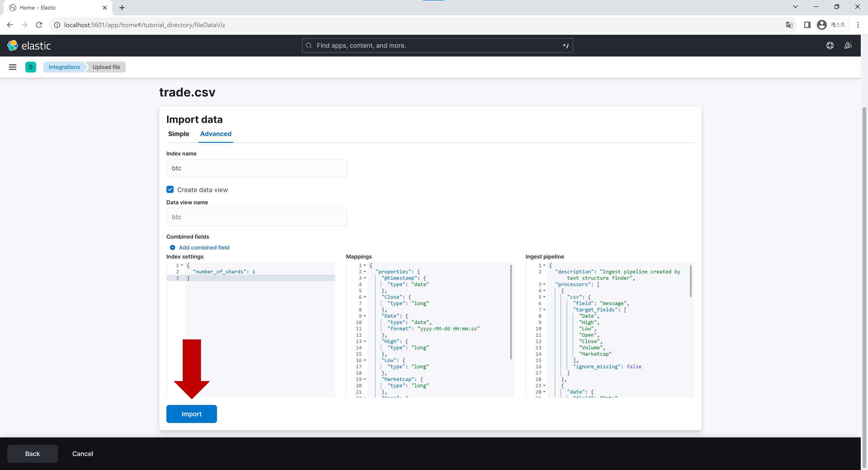868x470 pixels.
Task: Toggle browser side panel icon
Action: pos(807,25)
